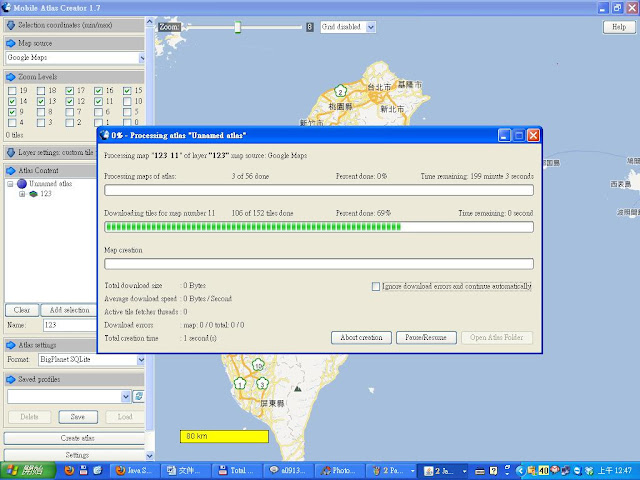Image resolution: width=640 pixels, height=480 pixels.
Task: Switch to a0913... taskbar window
Action: 289,471
